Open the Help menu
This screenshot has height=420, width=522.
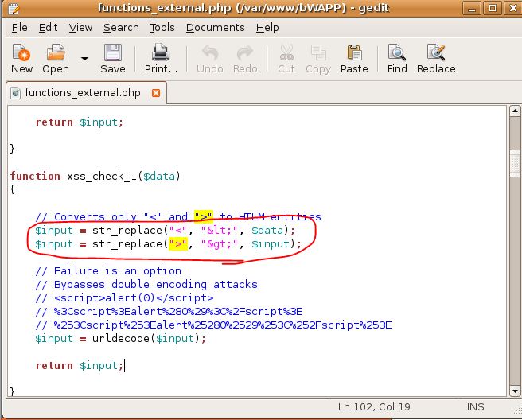pyautogui.click(x=267, y=28)
